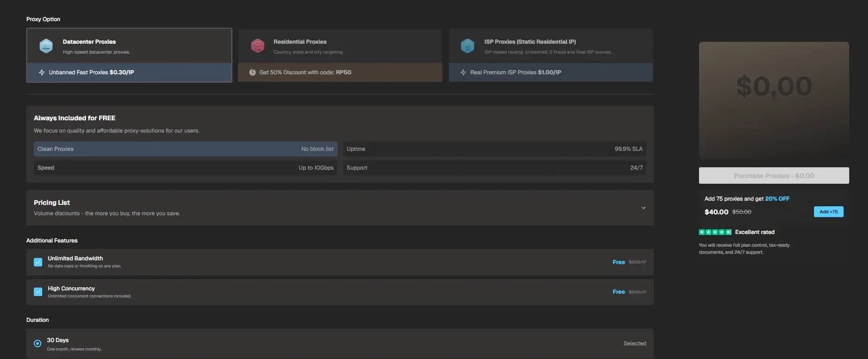
Task: Click the Add +75 button
Action: coord(829,212)
